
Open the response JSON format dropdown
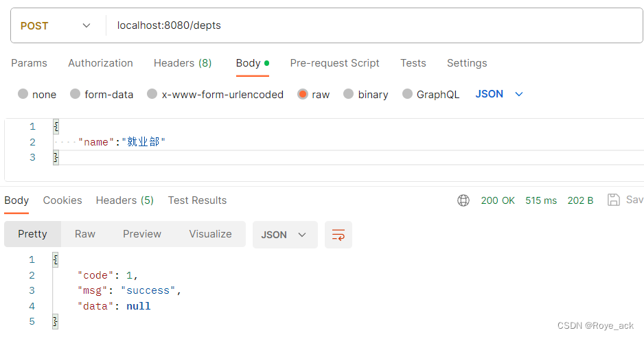[x=285, y=235]
